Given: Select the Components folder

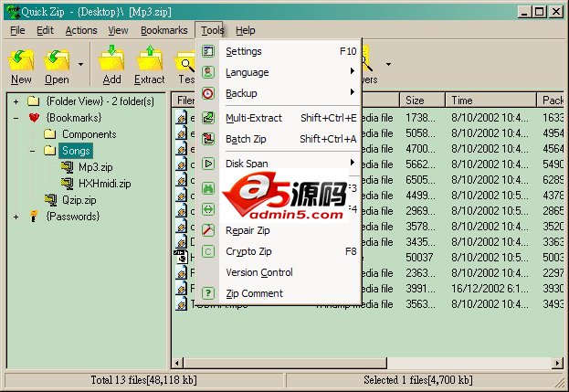Looking at the screenshot, I should [x=90, y=134].
